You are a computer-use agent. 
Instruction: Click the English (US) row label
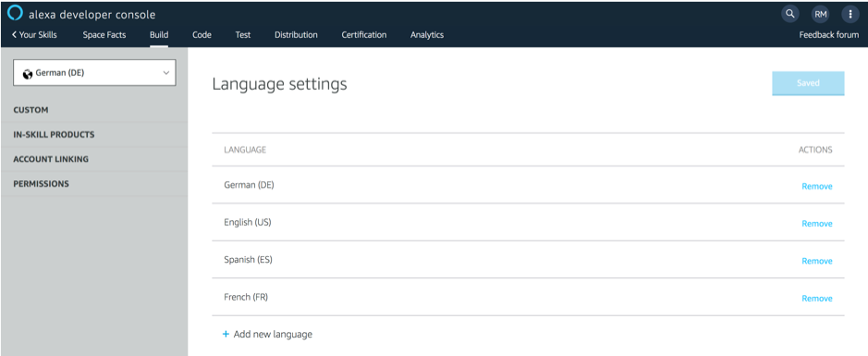click(248, 222)
